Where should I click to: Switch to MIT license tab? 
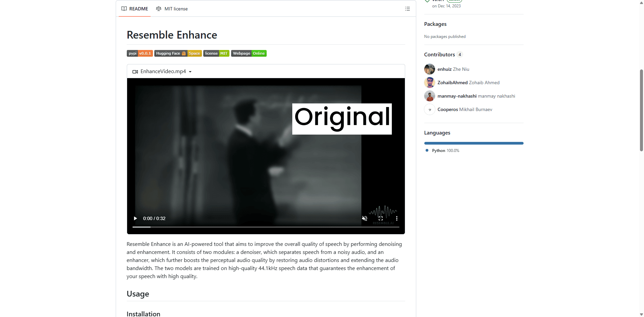point(172,9)
